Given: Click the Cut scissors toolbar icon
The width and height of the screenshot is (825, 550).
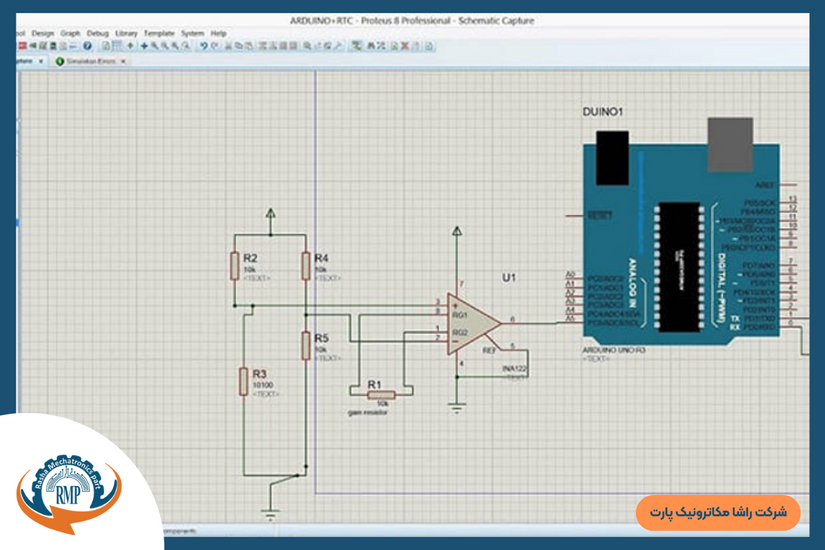Looking at the screenshot, I should click(229, 46).
